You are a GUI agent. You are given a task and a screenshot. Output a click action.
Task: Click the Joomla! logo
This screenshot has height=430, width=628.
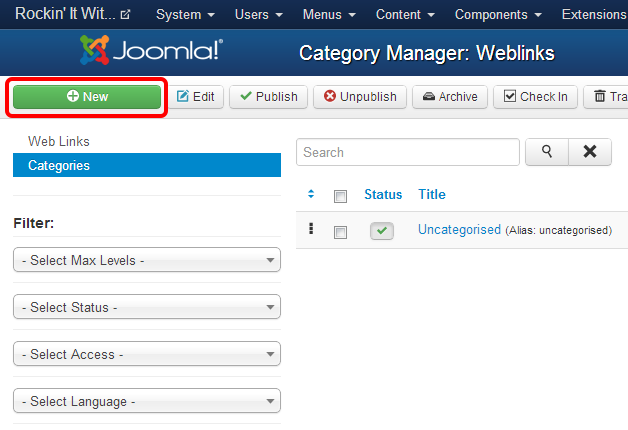click(151, 50)
